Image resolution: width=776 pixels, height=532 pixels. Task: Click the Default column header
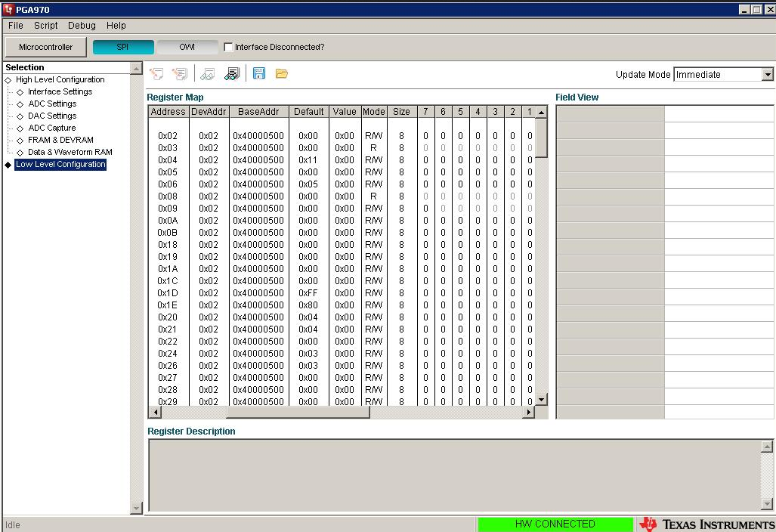click(x=308, y=112)
